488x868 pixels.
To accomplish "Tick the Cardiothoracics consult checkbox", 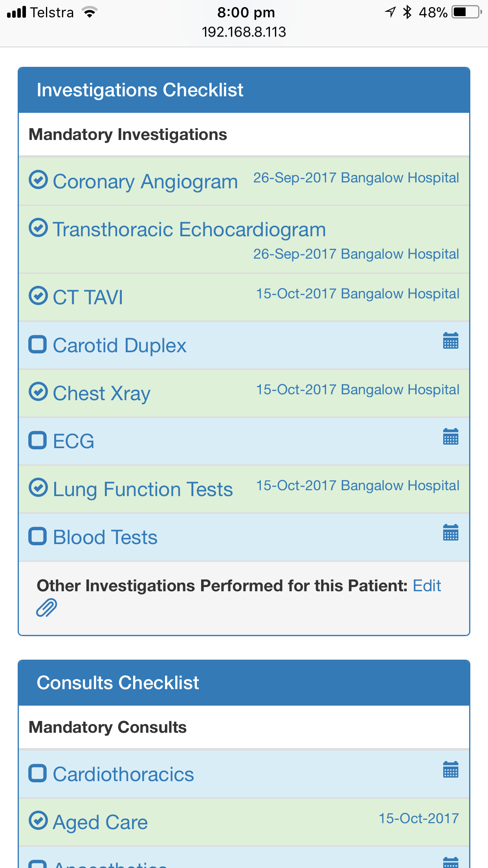I will 38,773.
